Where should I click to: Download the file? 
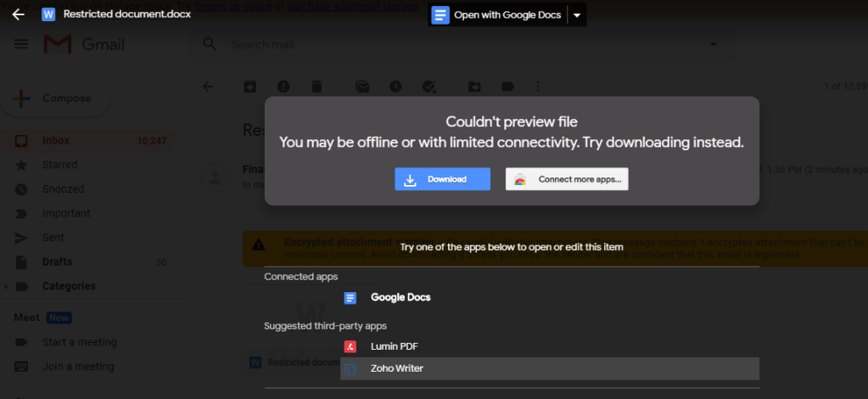pos(442,179)
